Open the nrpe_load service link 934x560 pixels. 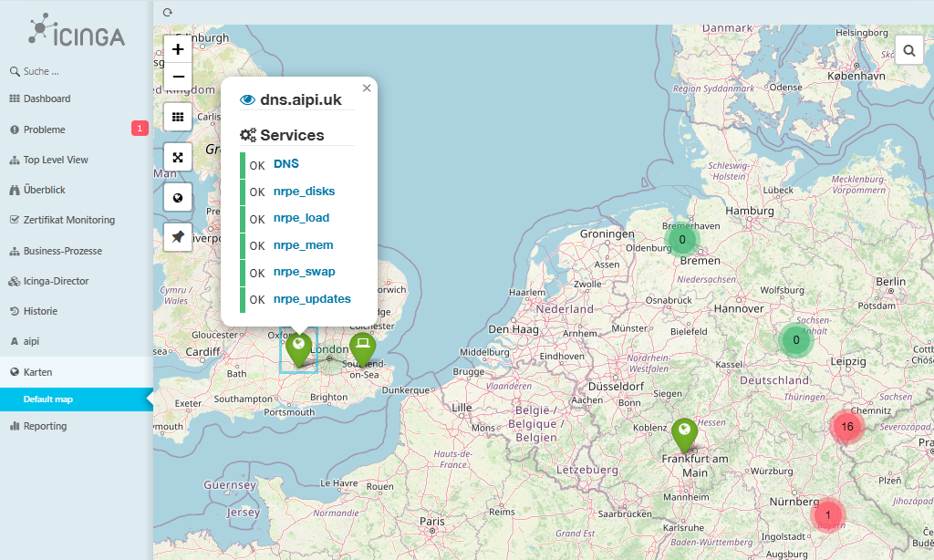click(x=301, y=218)
